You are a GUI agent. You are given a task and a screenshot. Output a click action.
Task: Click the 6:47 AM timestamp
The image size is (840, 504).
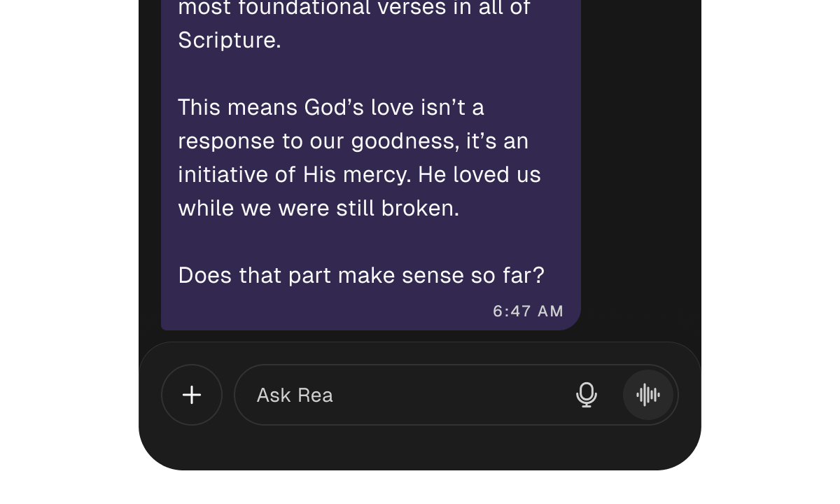point(528,311)
